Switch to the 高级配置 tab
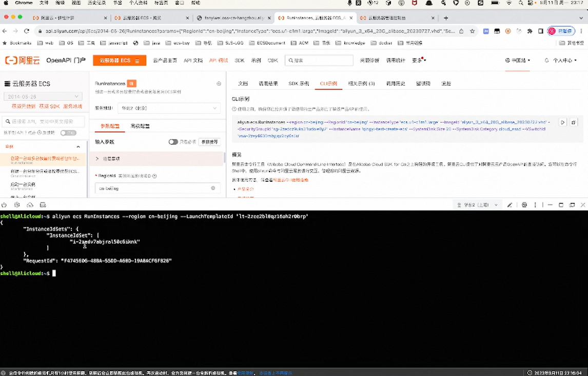 [140, 126]
